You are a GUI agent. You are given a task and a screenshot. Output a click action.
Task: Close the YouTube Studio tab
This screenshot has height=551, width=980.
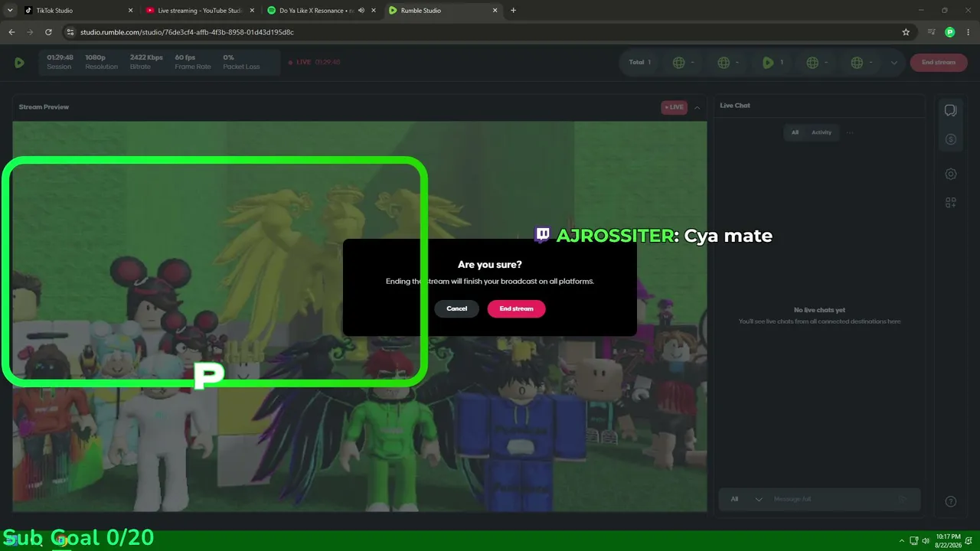(252, 11)
